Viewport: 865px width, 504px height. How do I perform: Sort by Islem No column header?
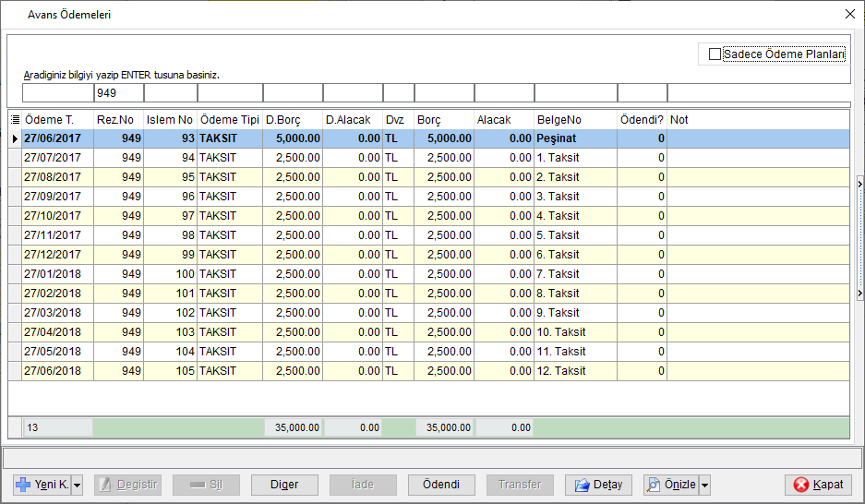point(171,120)
